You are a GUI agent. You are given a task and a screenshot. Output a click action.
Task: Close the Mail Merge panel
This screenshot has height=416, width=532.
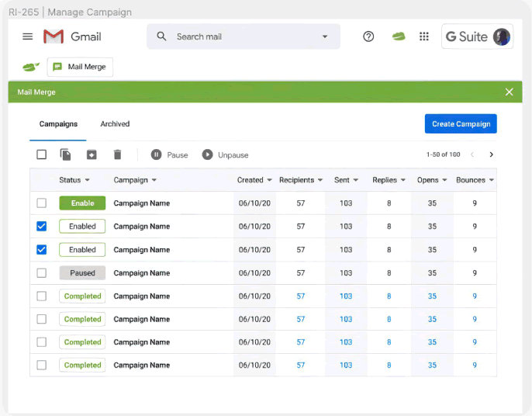pyautogui.click(x=509, y=92)
